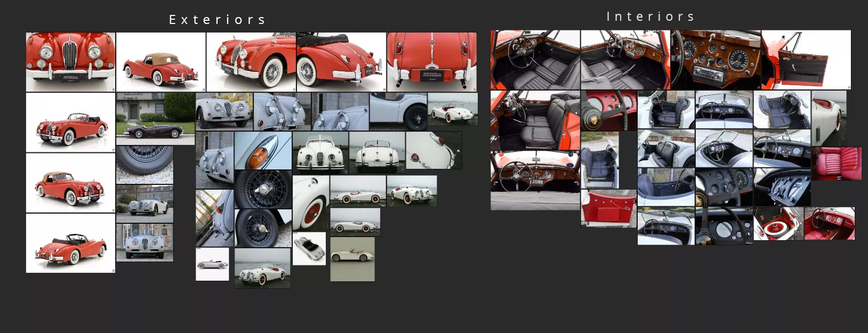
Task: Click the overhead view of the white roadster
Action: (x=309, y=248)
